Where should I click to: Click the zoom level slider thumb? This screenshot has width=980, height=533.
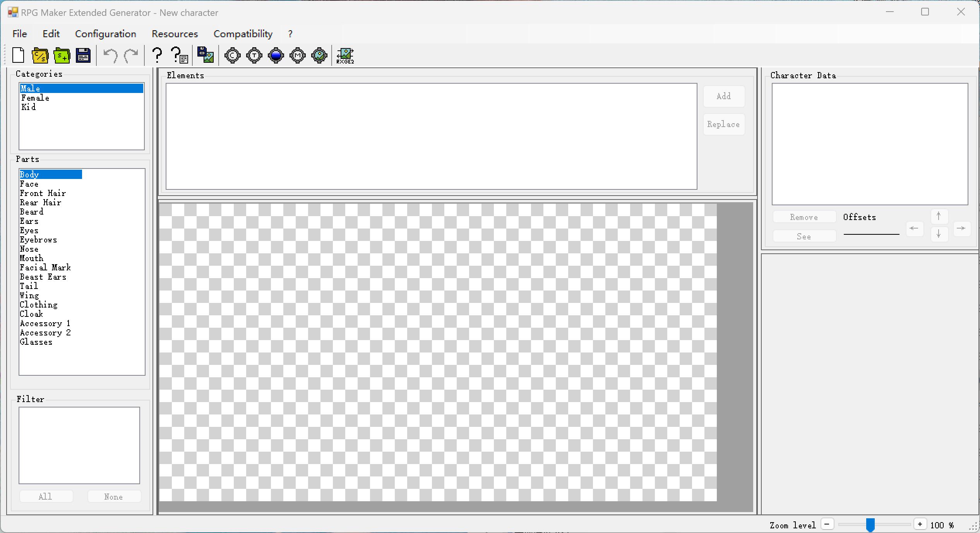pyautogui.click(x=870, y=525)
